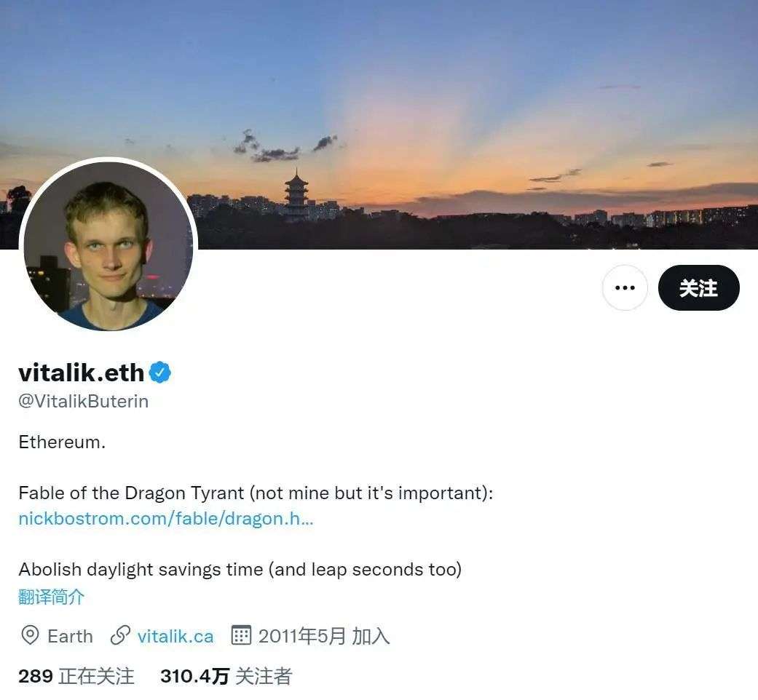Open the 310.4万 关注者 followers list
758x700 pixels.
226,676
